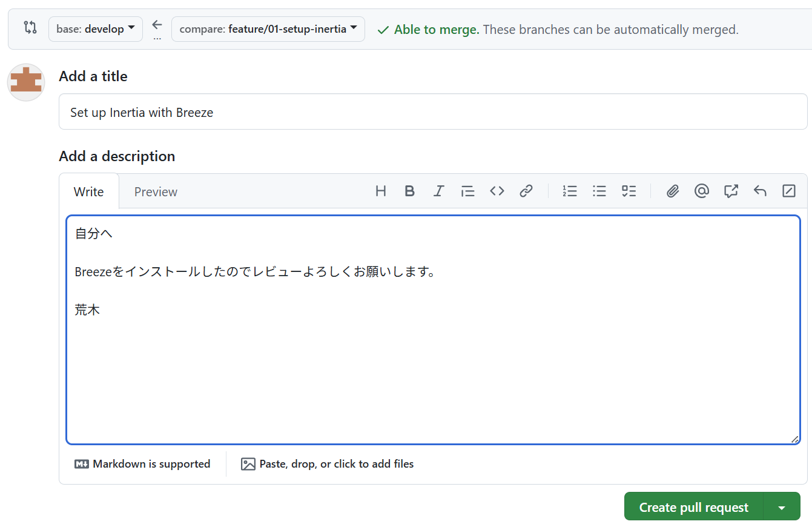Apply italic formatting in description toolbar
The width and height of the screenshot is (812, 527).
[439, 191]
